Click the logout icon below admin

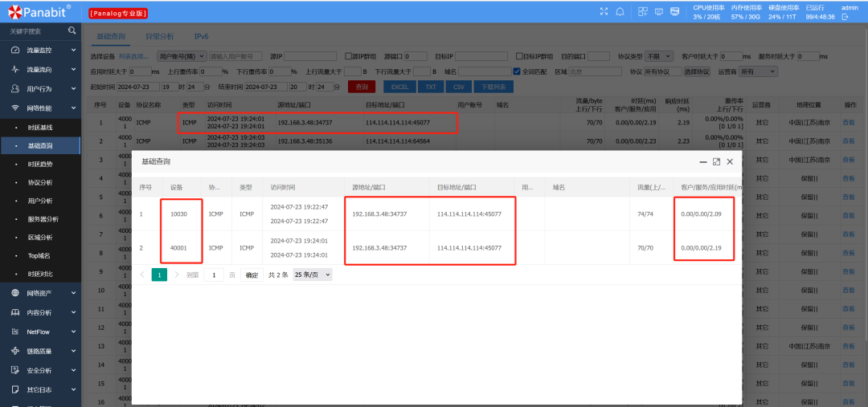[x=845, y=17]
